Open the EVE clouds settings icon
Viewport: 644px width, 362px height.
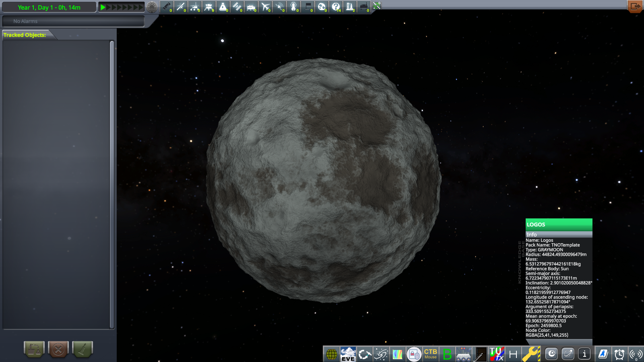point(348,354)
